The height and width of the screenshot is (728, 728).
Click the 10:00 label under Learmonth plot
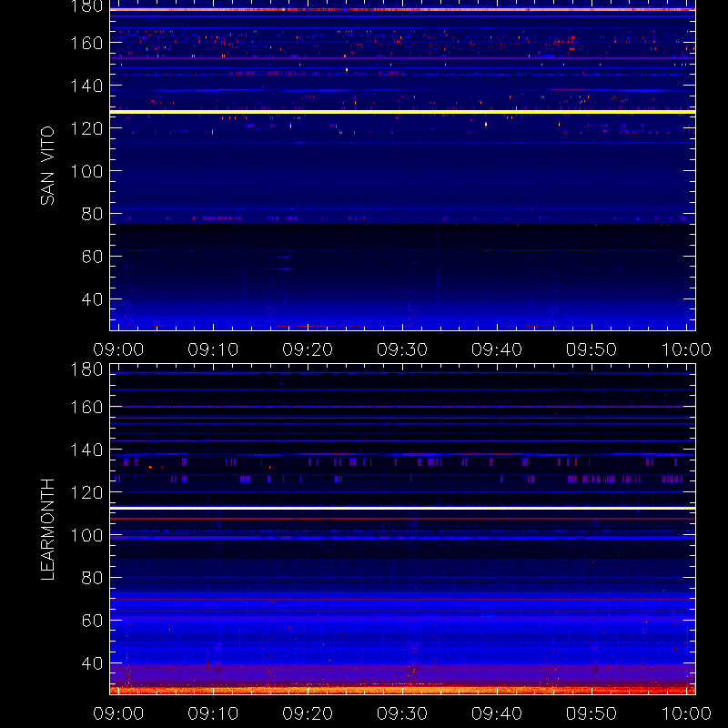686,713
